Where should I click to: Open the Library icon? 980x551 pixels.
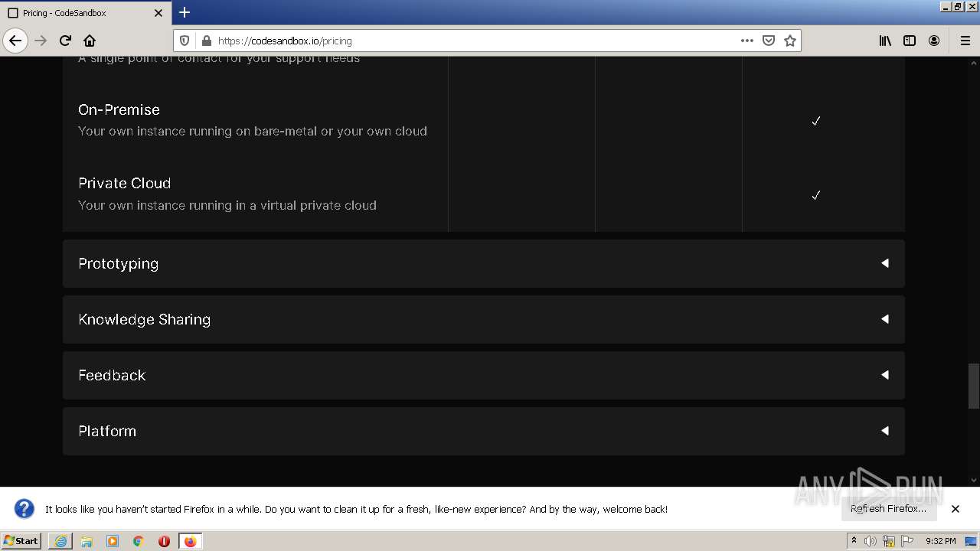pyautogui.click(x=885, y=41)
